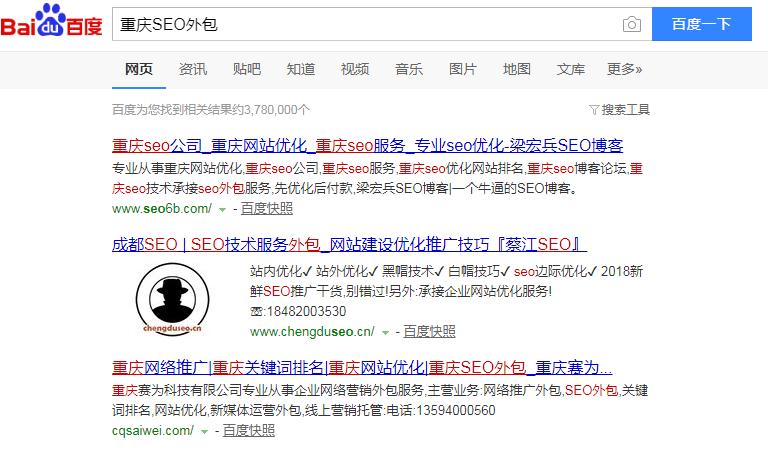Open the 视频 tab

click(x=355, y=69)
